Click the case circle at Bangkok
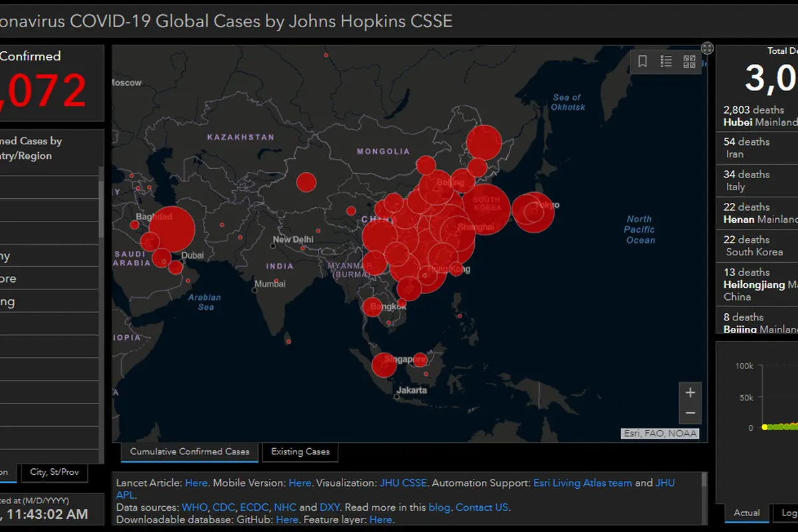Viewport: 798px width, 532px height. point(372,307)
